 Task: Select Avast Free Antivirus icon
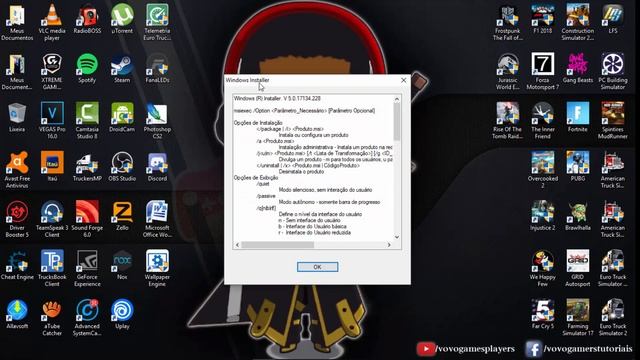(x=17, y=170)
